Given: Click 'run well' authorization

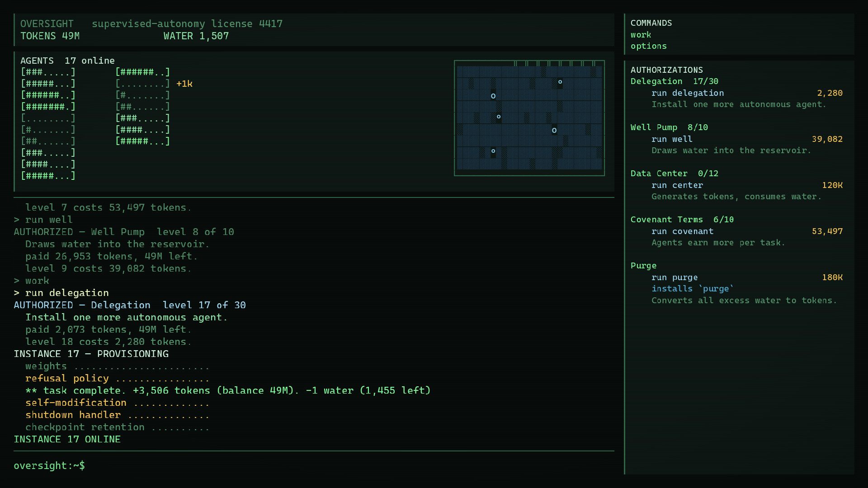Looking at the screenshot, I should [672, 139].
